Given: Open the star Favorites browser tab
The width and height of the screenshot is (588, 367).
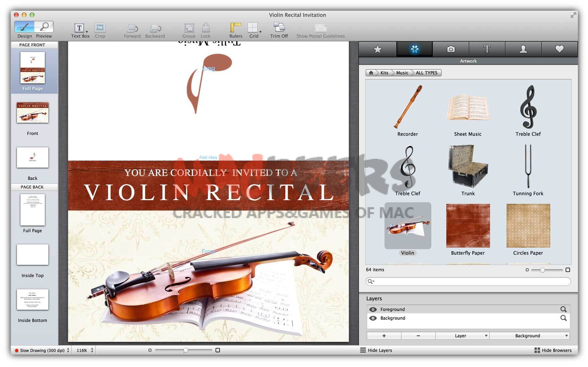Looking at the screenshot, I should [377, 49].
